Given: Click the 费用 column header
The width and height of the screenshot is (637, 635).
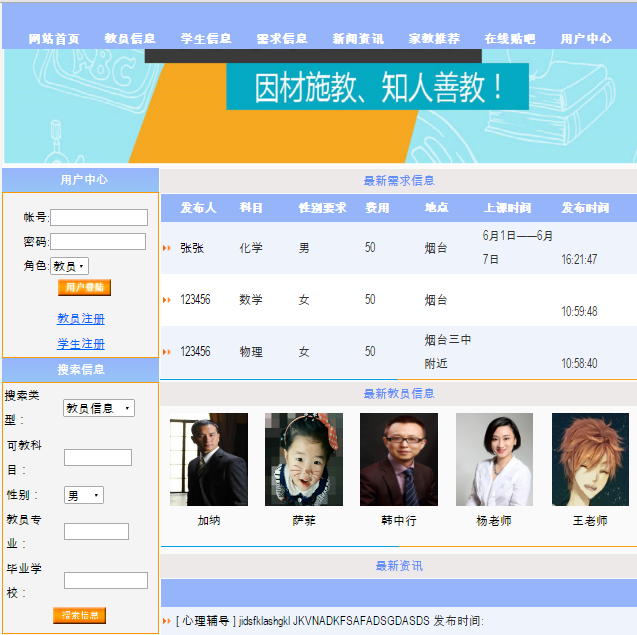Looking at the screenshot, I should tap(377, 208).
